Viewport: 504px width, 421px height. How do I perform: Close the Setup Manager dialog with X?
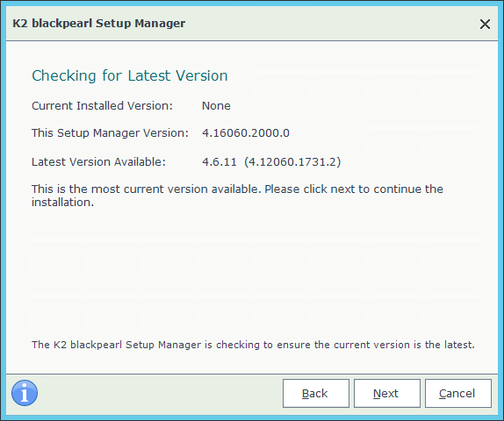pos(485,24)
